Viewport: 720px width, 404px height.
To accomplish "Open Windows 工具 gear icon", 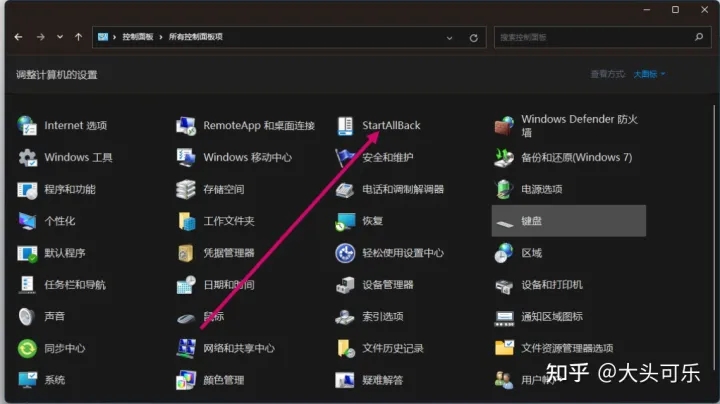I will [27, 157].
